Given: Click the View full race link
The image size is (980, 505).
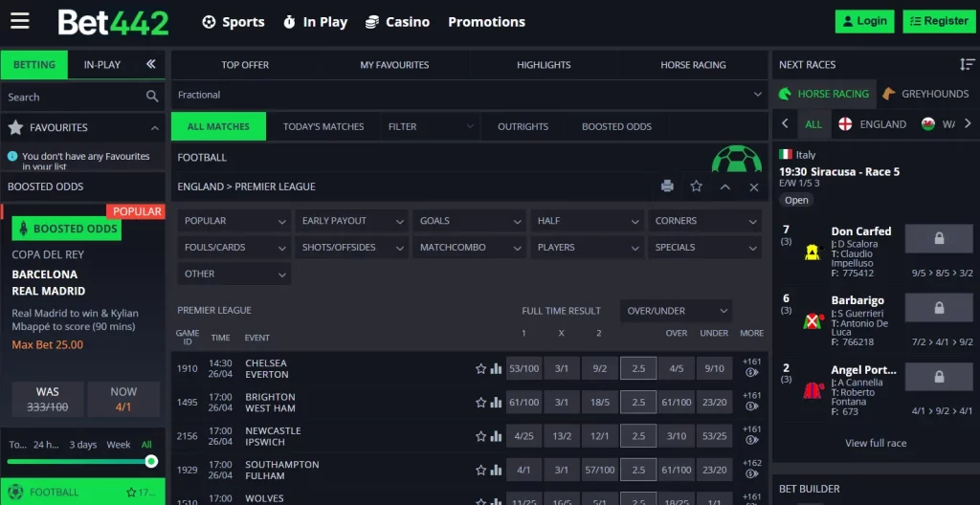Looking at the screenshot, I should click(x=876, y=443).
